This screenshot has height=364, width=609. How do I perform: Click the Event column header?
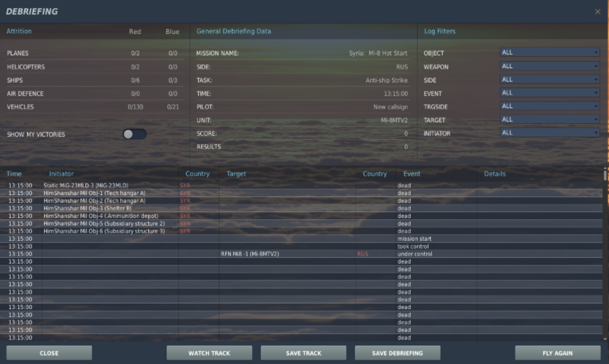[x=412, y=174]
